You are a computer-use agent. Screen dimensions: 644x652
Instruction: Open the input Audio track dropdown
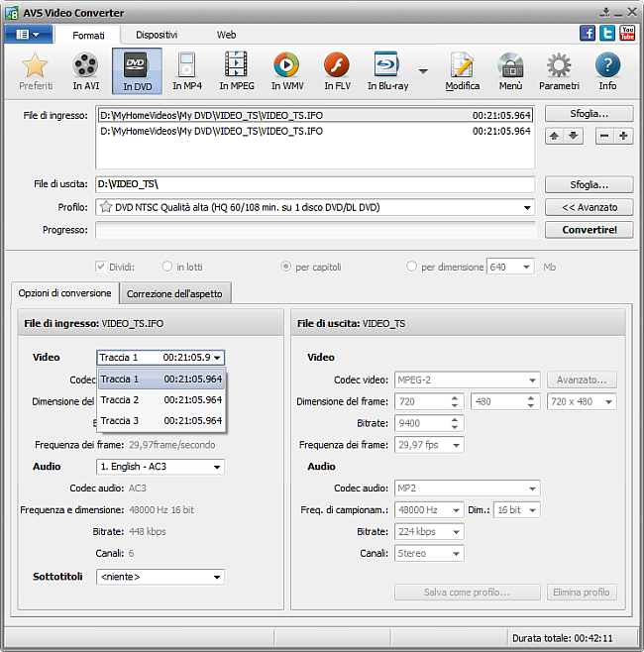pos(161,467)
